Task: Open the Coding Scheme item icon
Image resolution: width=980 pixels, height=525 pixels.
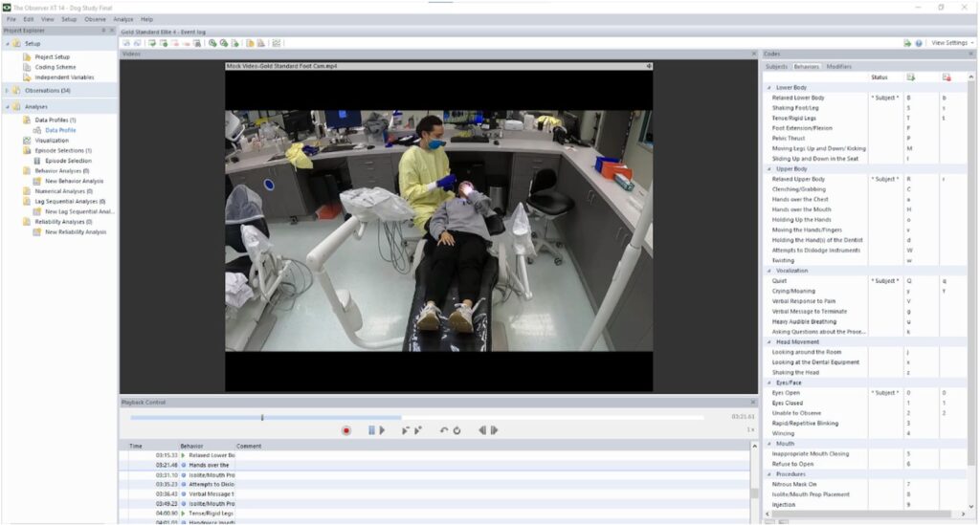Action: pyautogui.click(x=28, y=67)
